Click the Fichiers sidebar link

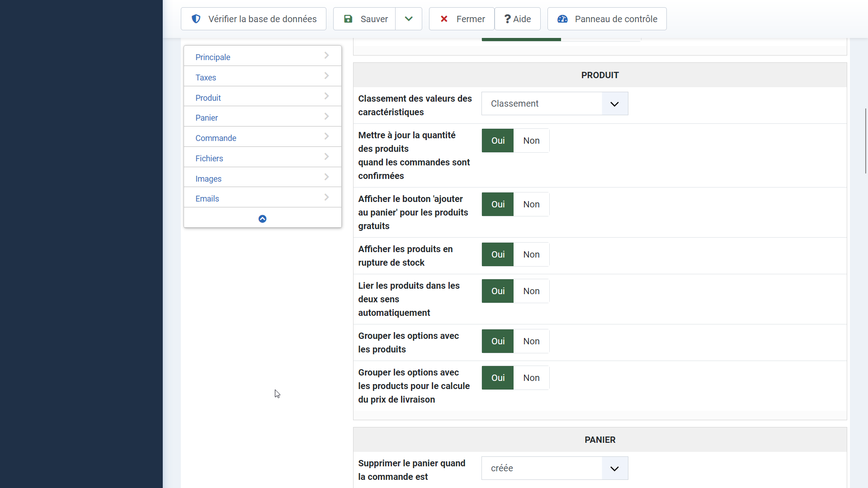coord(209,158)
